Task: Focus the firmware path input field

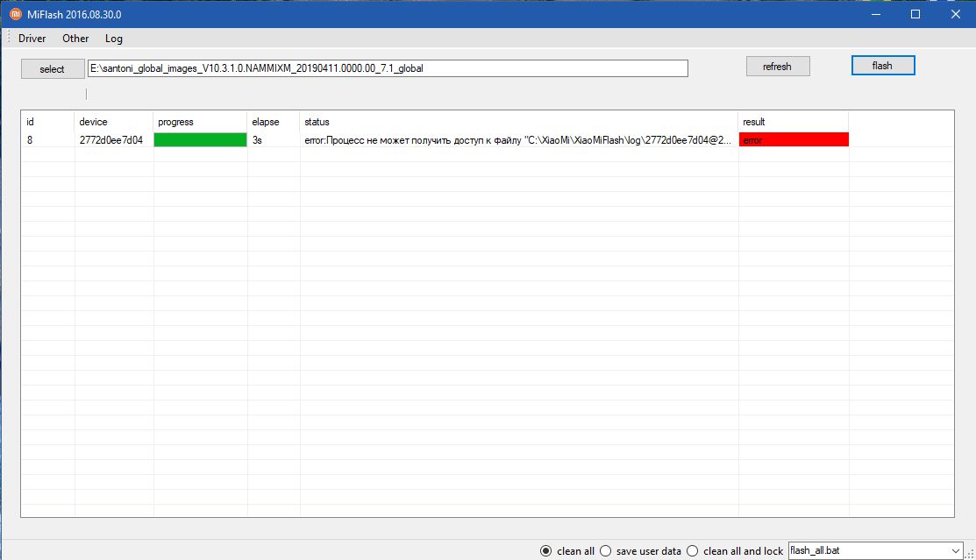Action: pos(388,68)
